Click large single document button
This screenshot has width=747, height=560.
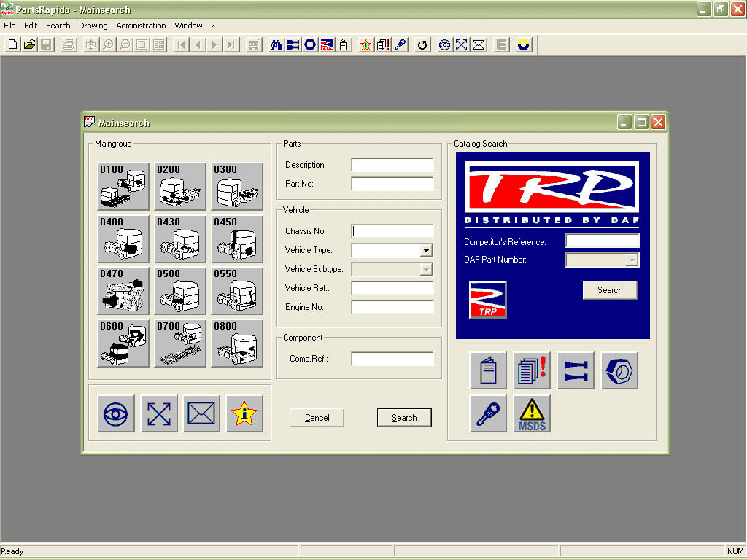[x=488, y=370]
